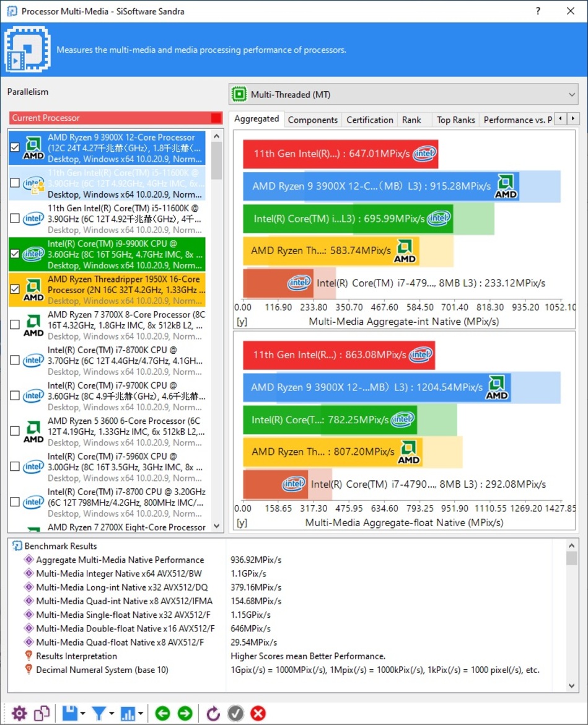This screenshot has height=725, width=588.
Task: Click the bar chart view icon
Action: click(128, 713)
